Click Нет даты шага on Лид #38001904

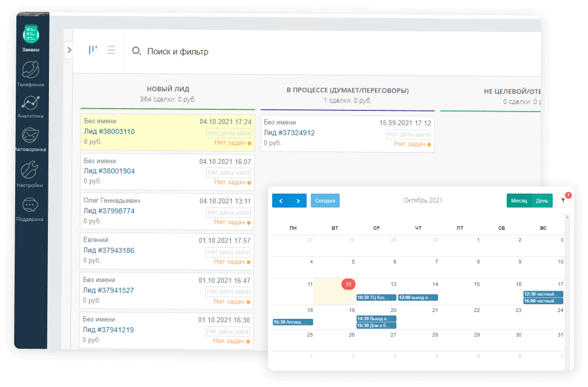point(228,172)
